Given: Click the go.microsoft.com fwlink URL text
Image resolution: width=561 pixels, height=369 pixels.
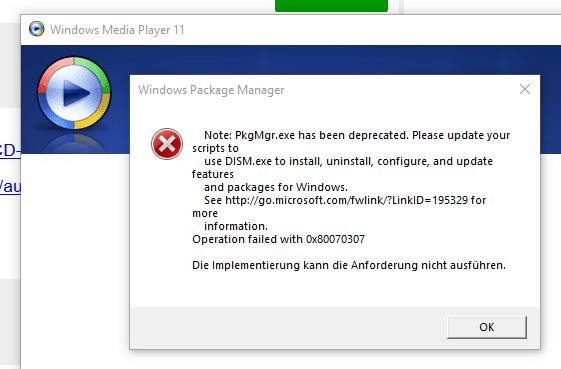Looking at the screenshot, I should click(346, 200).
